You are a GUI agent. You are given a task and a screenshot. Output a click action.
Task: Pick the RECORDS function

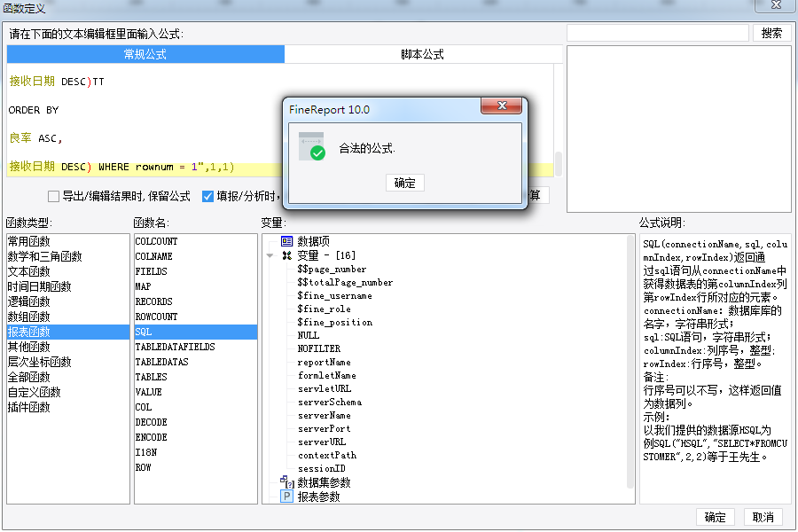195,301
